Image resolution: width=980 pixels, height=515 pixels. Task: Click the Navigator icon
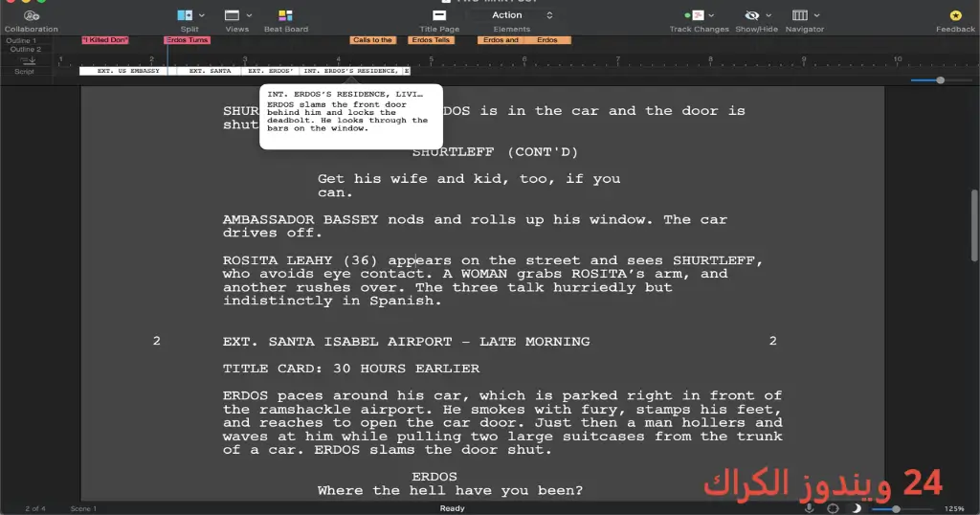pyautogui.click(x=800, y=15)
